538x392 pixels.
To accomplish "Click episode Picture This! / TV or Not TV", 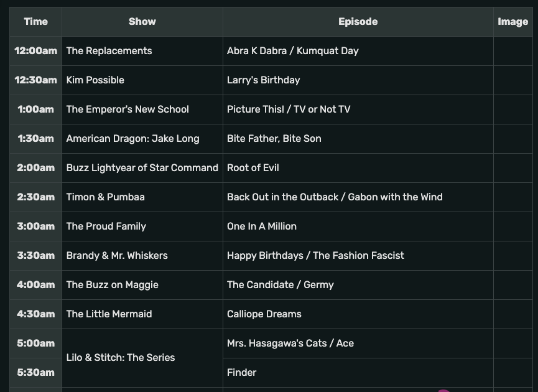I will [x=289, y=109].
